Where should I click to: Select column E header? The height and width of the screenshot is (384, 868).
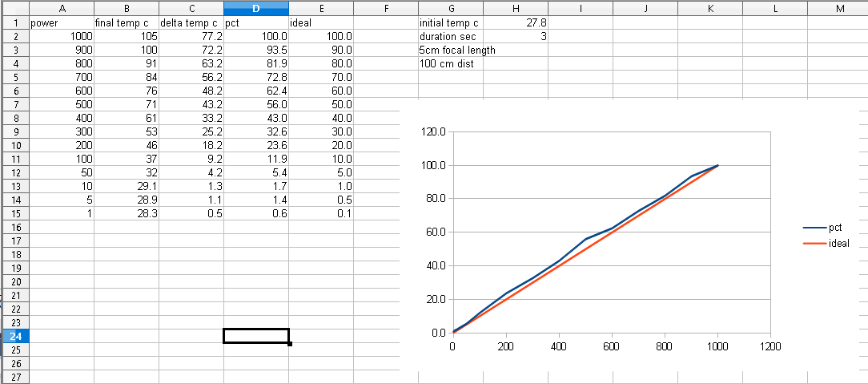[x=321, y=8]
